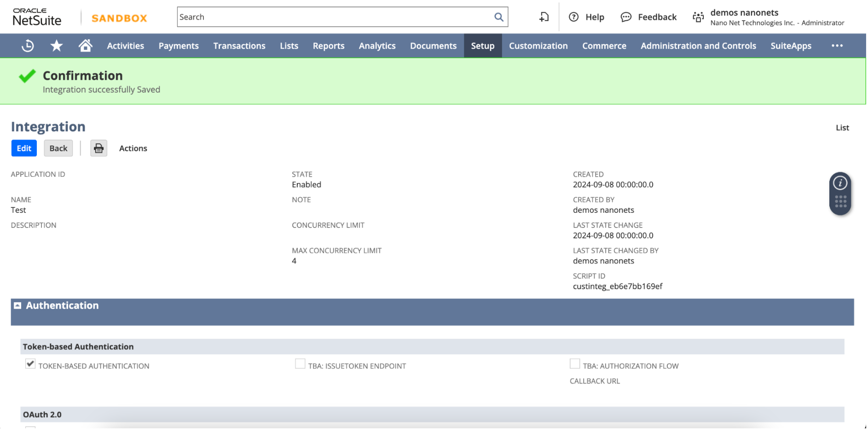Open the change role icon
This screenshot has width=868, height=432.
pyautogui.click(x=698, y=17)
